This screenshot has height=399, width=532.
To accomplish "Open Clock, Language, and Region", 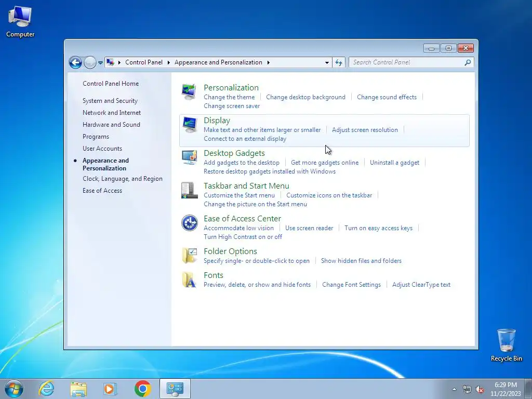I will (x=123, y=179).
